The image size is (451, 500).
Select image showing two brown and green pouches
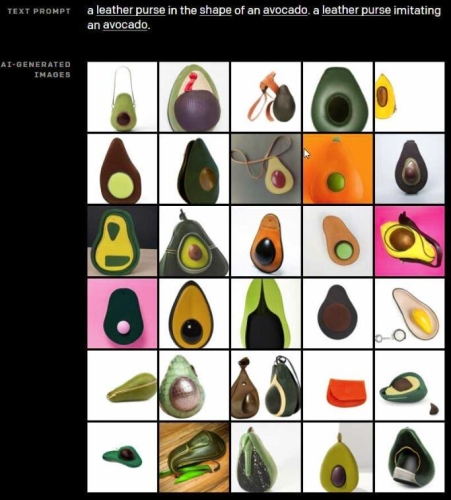(x=266, y=385)
